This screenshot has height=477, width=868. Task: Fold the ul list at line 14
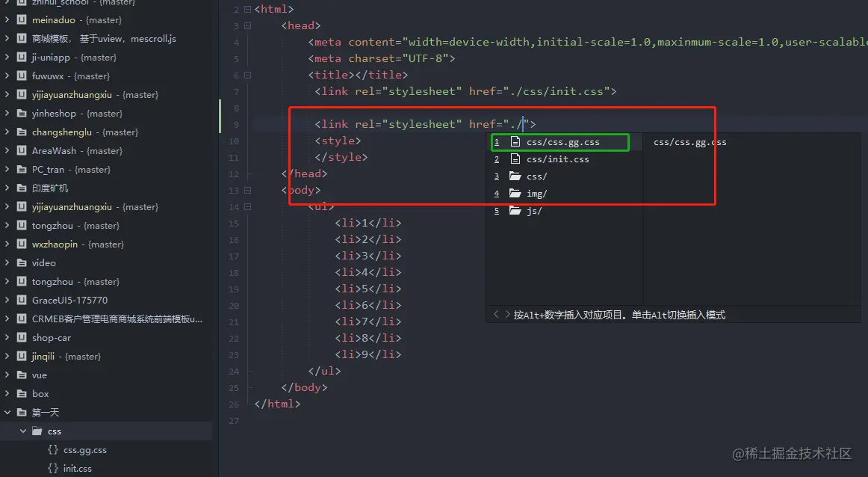point(247,206)
